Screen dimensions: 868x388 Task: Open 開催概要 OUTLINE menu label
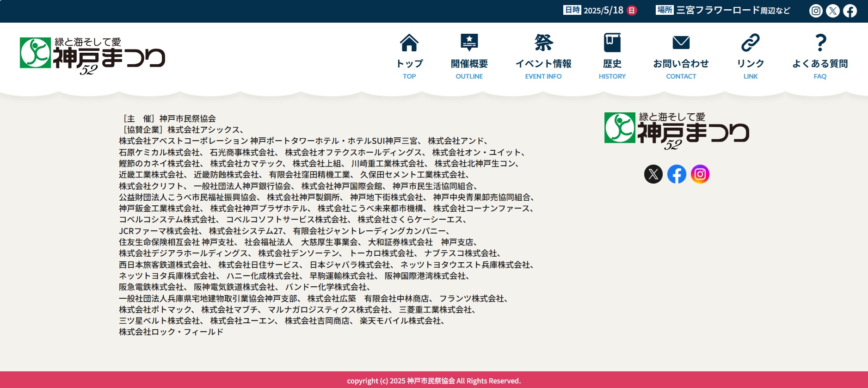469,69
